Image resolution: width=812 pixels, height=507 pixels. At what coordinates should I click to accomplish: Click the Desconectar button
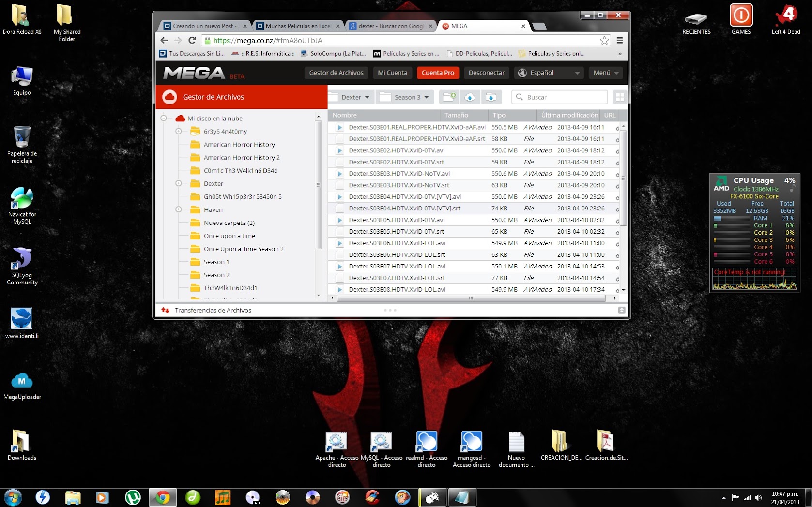[487, 73]
